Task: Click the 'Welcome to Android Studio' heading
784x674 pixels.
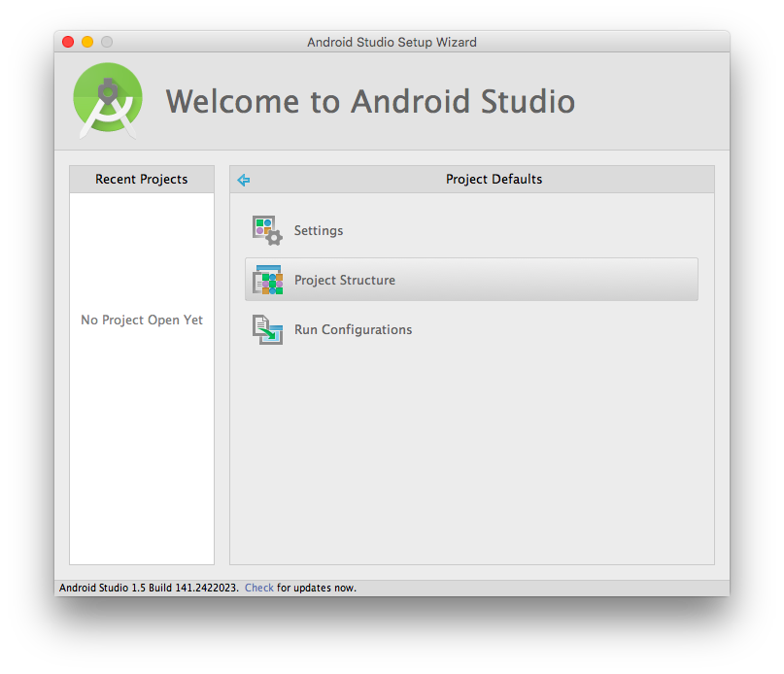Action: click(370, 102)
